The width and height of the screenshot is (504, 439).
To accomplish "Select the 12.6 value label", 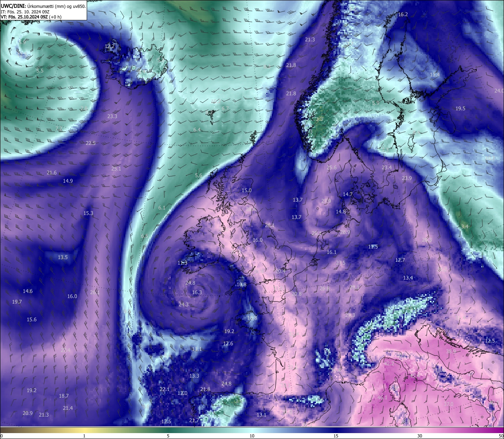I will pyautogui.click(x=228, y=343).
